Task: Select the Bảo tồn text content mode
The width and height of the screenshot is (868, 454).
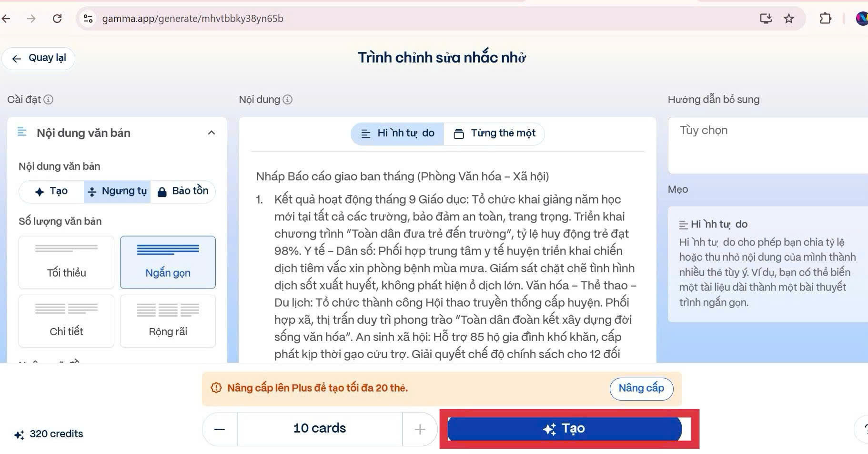Action: point(183,192)
